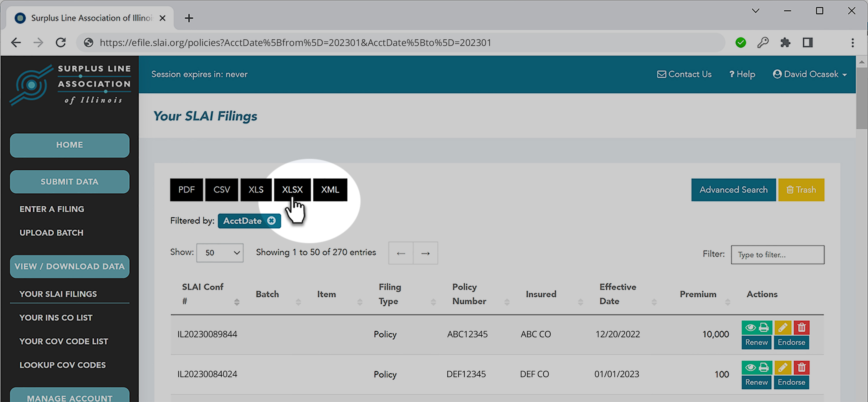
Task: Export filings as PDF
Action: pyautogui.click(x=186, y=190)
